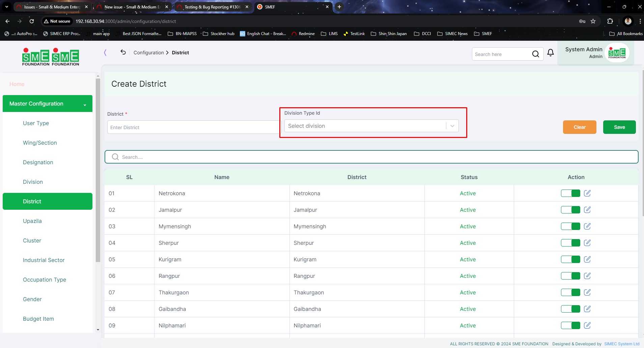Screen dimensions: 644x348
Task: Open the Occupation Type page
Action: [x=45, y=280]
